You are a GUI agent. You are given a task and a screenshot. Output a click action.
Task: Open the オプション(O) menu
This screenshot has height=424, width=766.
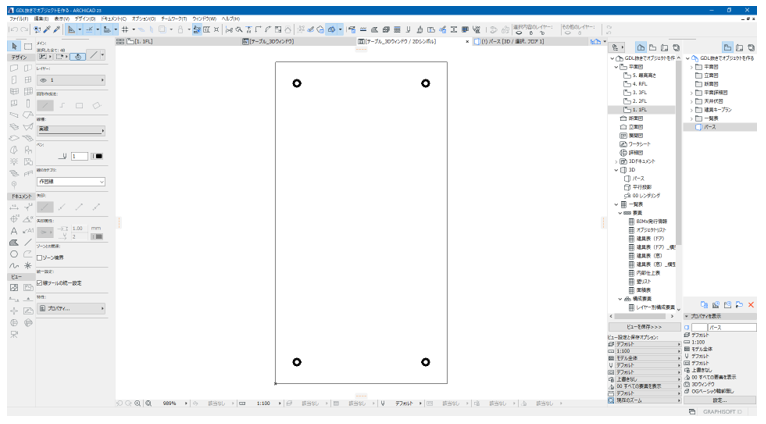144,19
